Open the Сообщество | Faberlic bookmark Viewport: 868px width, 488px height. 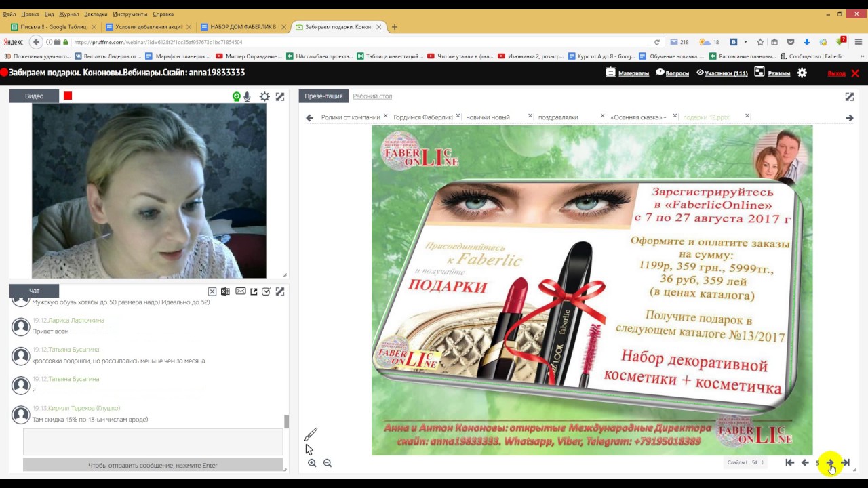coord(812,56)
